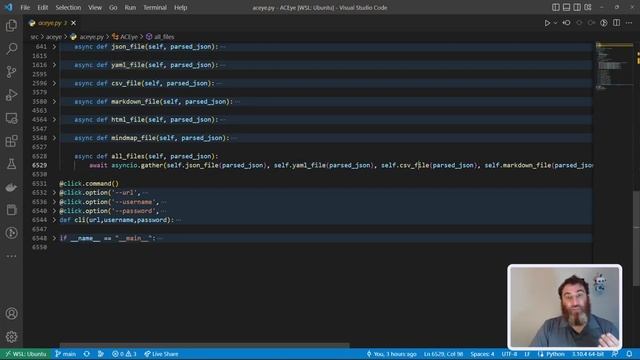Split the editor to the right
This screenshot has width=640, height=360.
pyautogui.click(x=616, y=23)
